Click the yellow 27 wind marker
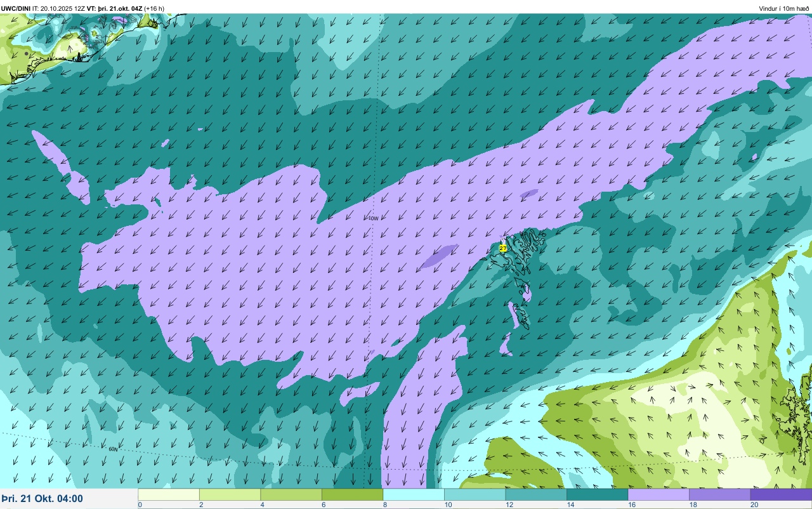Viewport: 812px width, 509px height. [503, 248]
